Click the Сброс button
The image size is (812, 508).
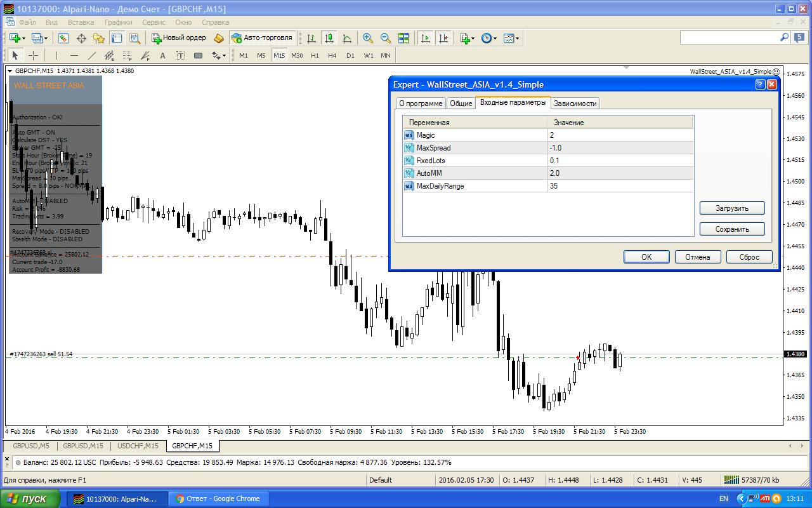(x=749, y=257)
